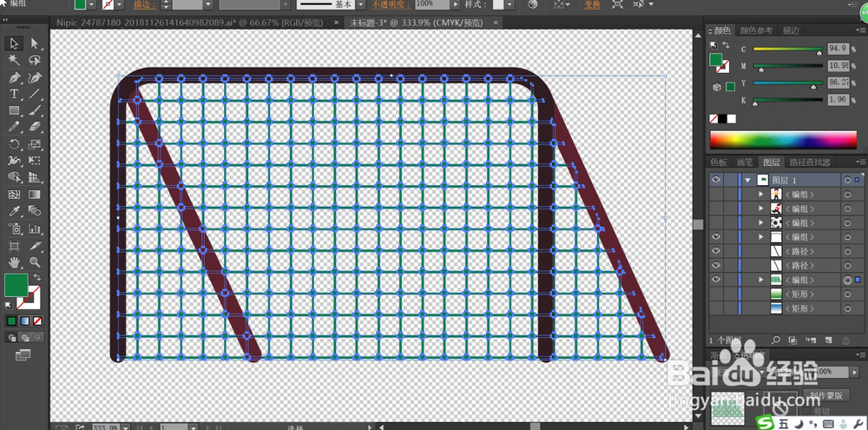The image size is (868, 430).
Task: Select the Gradient tool
Action: tap(35, 195)
